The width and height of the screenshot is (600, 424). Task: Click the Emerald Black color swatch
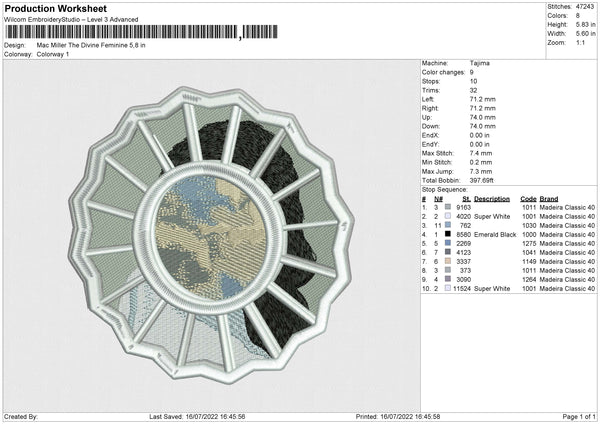[449, 234]
